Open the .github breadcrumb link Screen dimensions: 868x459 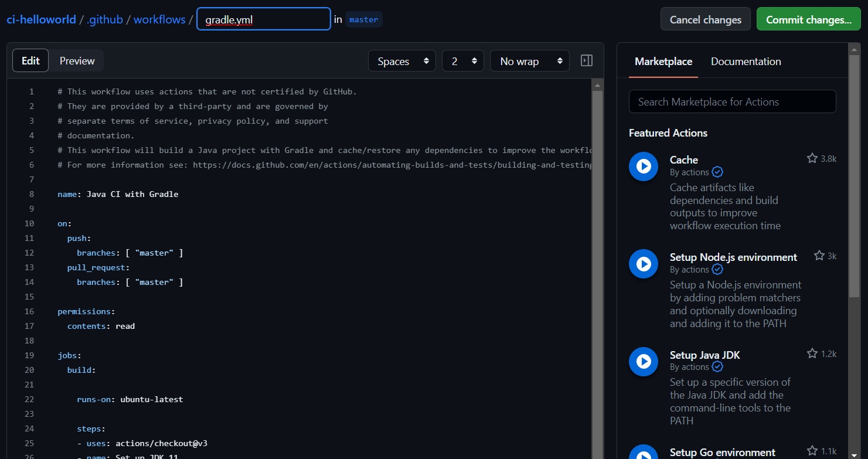[105, 19]
